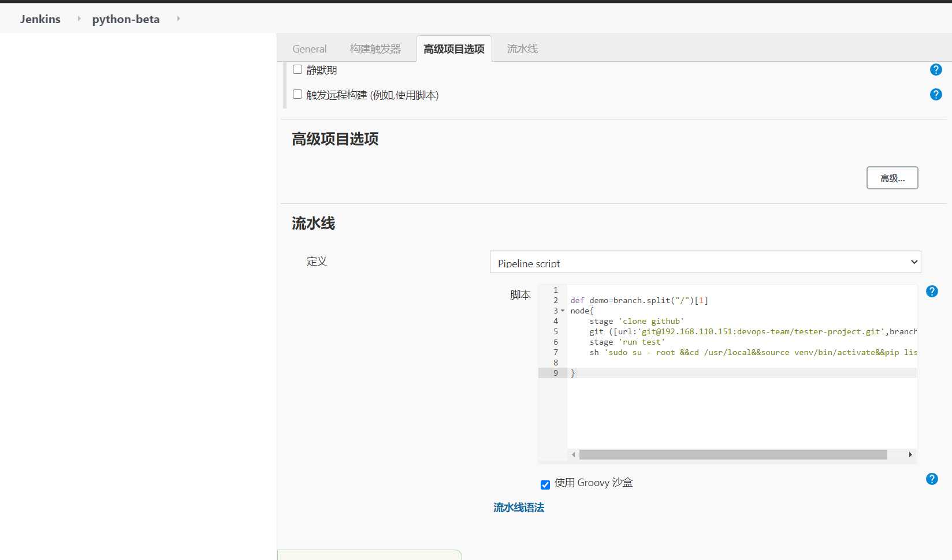The image size is (952, 560).
Task: Click line 9 closing brace in script
Action: [573, 373]
